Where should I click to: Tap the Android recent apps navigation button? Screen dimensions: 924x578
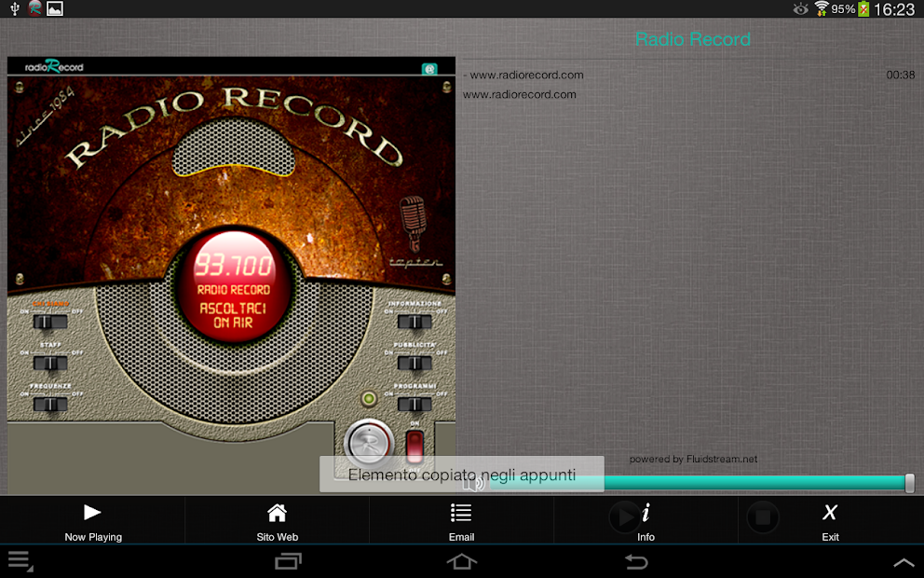[x=288, y=562]
